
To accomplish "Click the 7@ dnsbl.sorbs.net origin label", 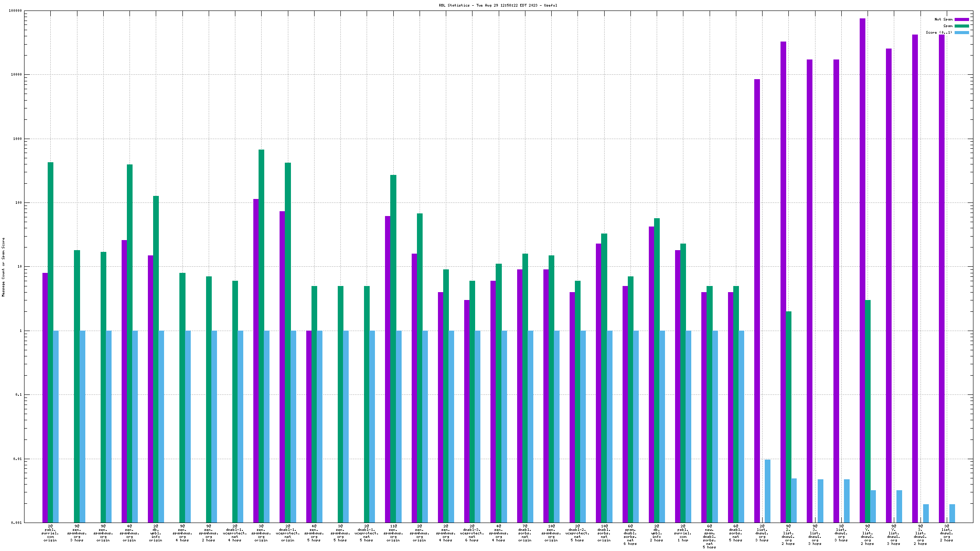I will click(525, 533).
